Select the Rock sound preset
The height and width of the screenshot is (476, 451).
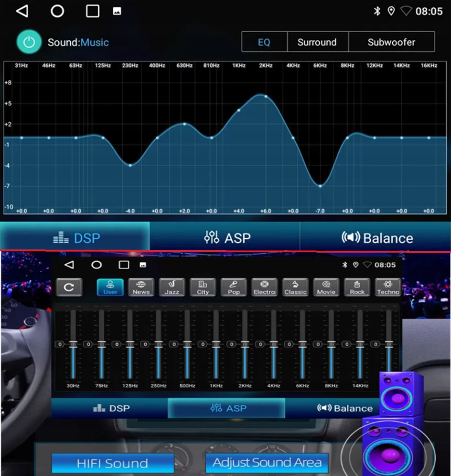357,287
